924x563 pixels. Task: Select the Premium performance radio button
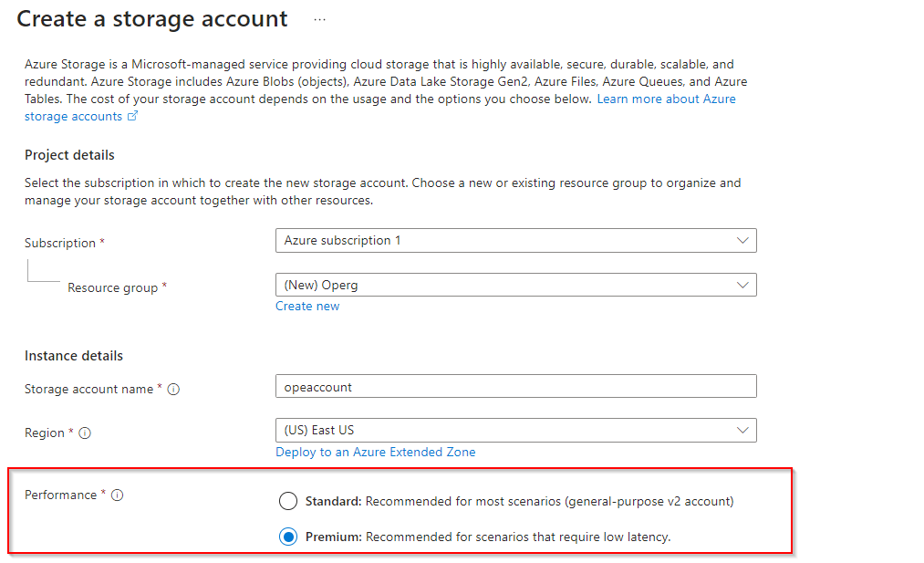click(x=288, y=537)
